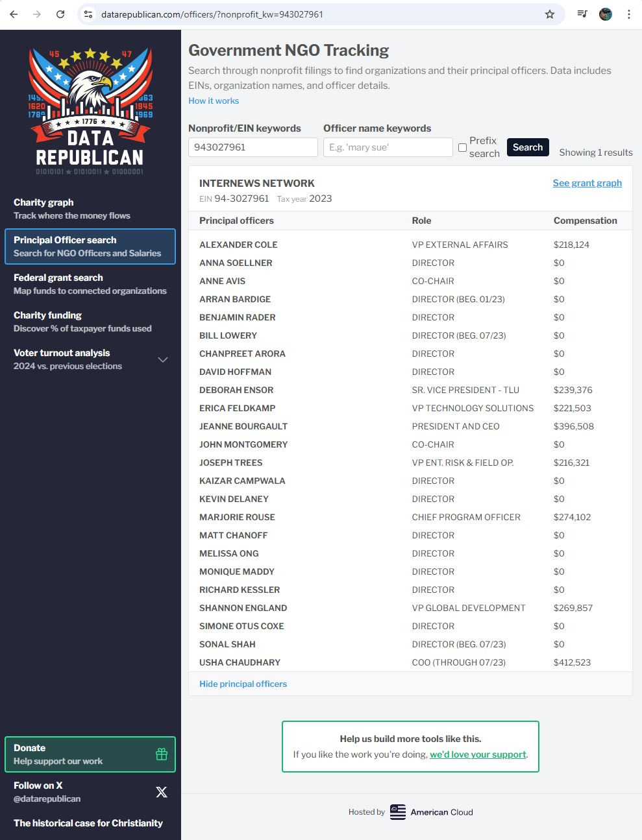Open the browser profile avatar
Screen dimensions: 642x840
(606, 14)
